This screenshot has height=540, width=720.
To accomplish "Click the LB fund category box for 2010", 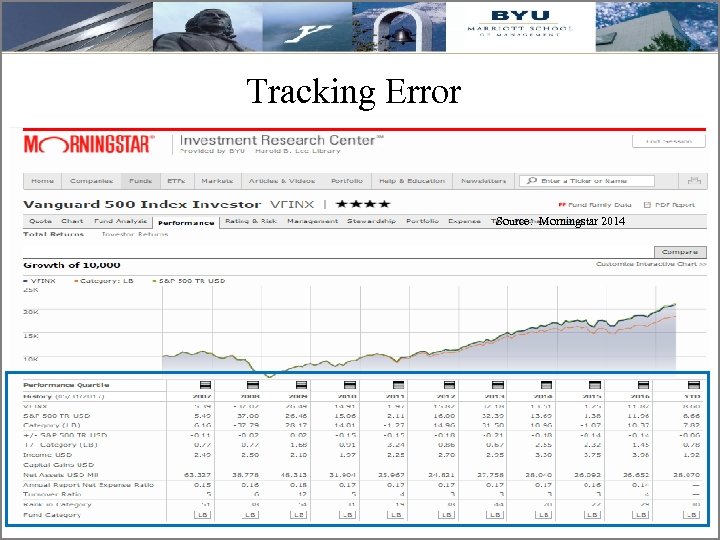I will coord(348,515).
